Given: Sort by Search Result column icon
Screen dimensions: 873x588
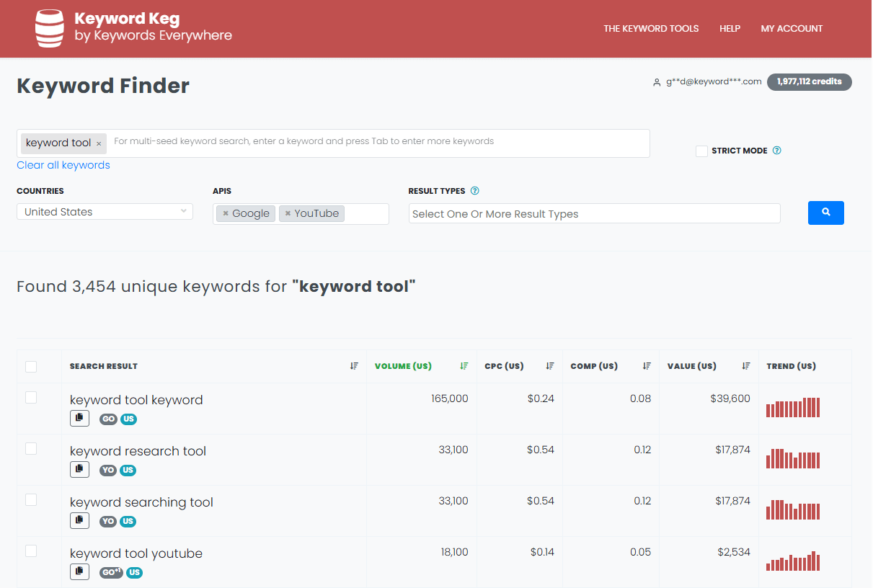Looking at the screenshot, I should (x=354, y=366).
